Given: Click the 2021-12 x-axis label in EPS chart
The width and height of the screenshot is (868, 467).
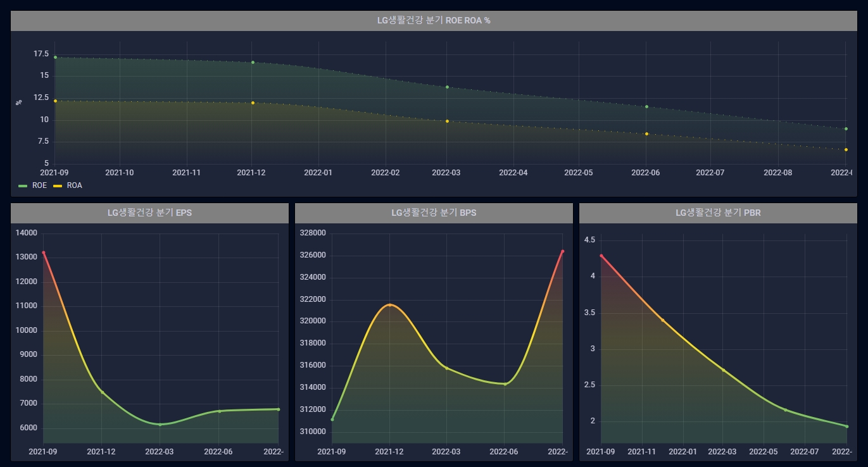Looking at the screenshot, I should click(x=101, y=452).
